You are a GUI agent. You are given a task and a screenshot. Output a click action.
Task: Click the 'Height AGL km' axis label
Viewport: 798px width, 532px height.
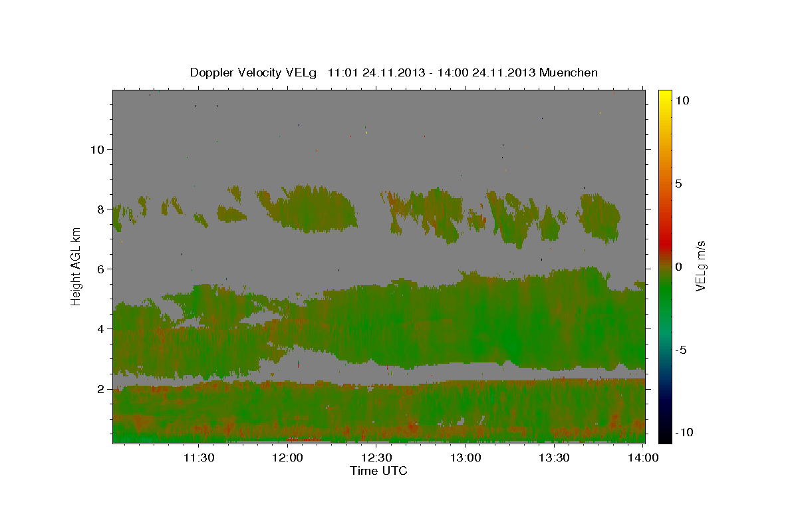pos(76,266)
